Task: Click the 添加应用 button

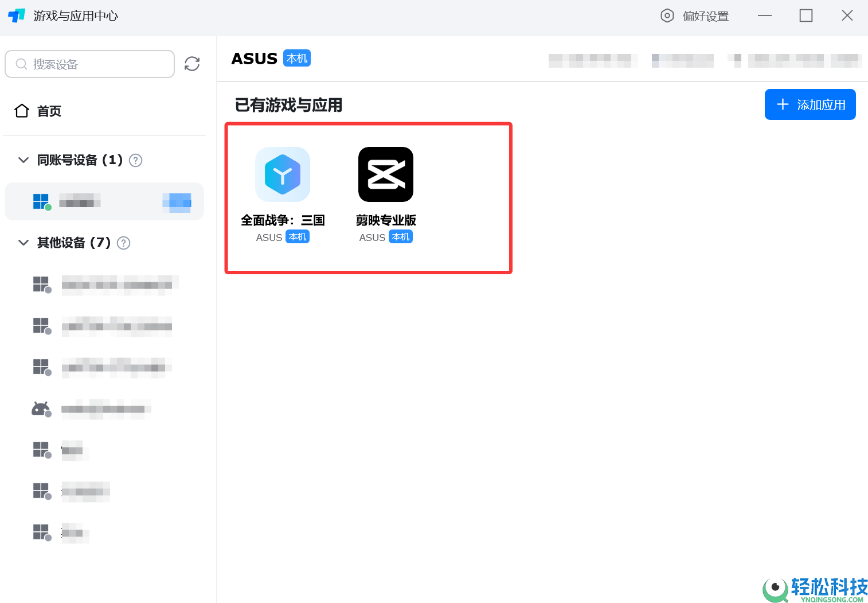Action: coord(810,104)
